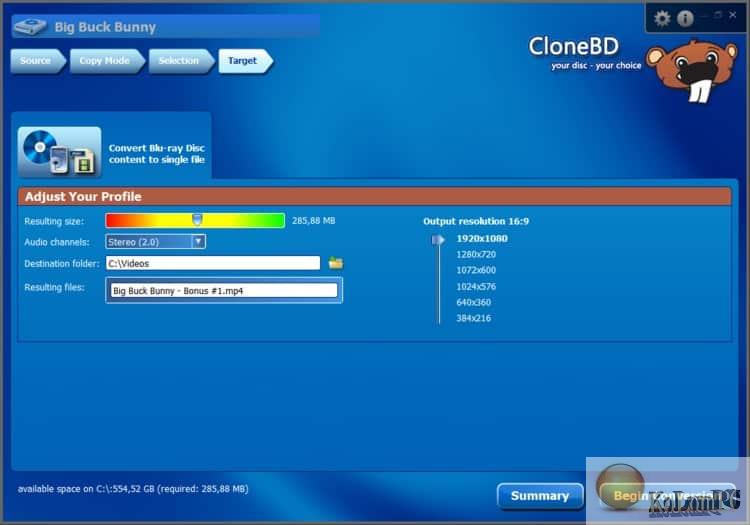The image size is (750, 525).
Task: Click the Output resolution 16:9 label
Action: coord(476,221)
